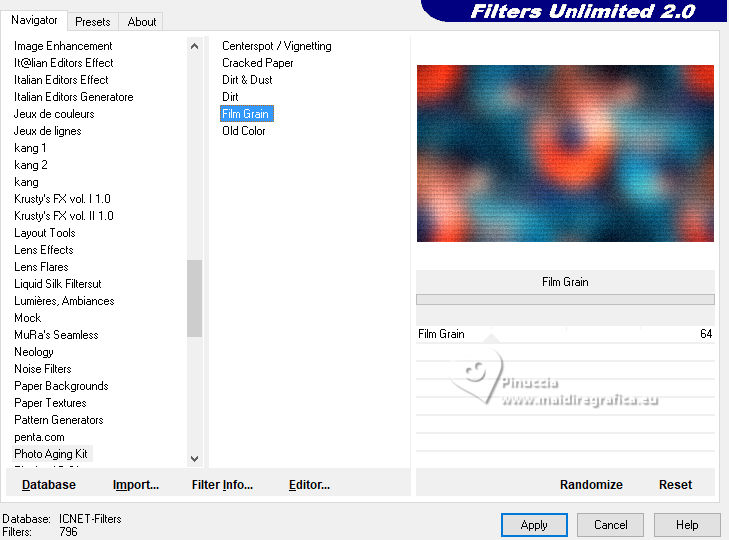The width and height of the screenshot is (729, 540).
Task: Open the About tab
Action: pyautogui.click(x=141, y=22)
